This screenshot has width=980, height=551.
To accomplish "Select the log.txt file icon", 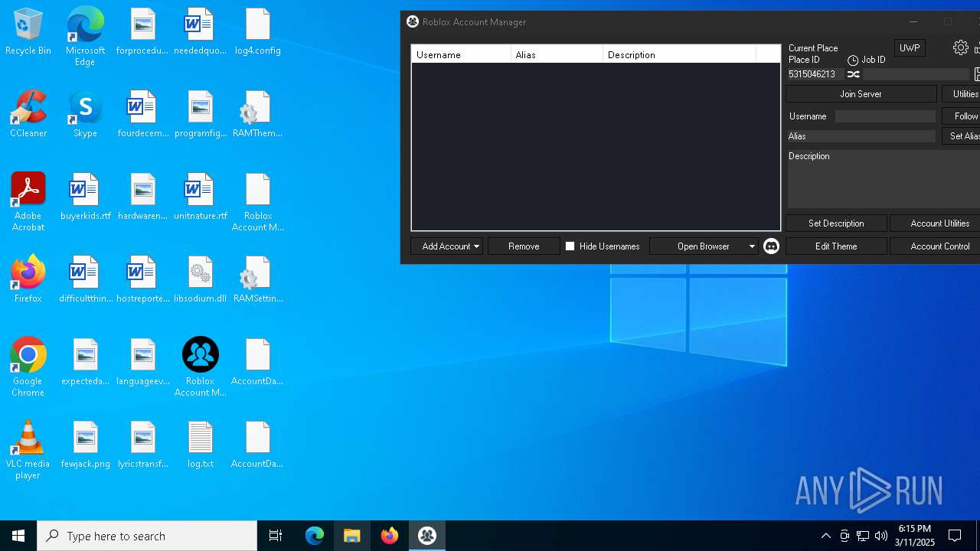I will pyautogui.click(x=201, y=445).
